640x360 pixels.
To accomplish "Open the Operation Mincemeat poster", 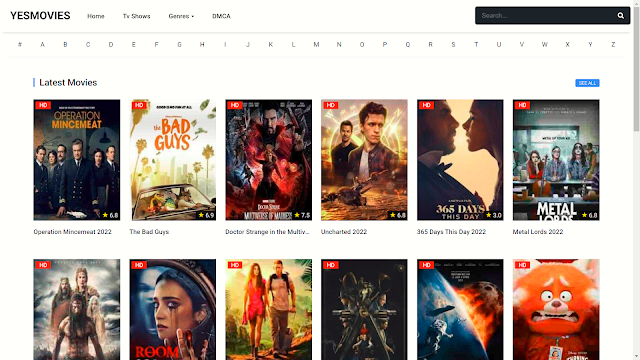I will [x=77, y=160].
